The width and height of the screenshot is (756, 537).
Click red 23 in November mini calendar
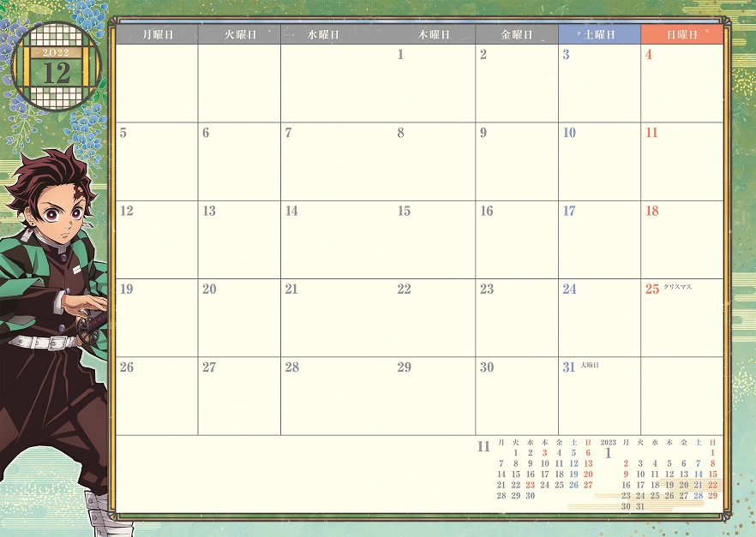(531, 485)
